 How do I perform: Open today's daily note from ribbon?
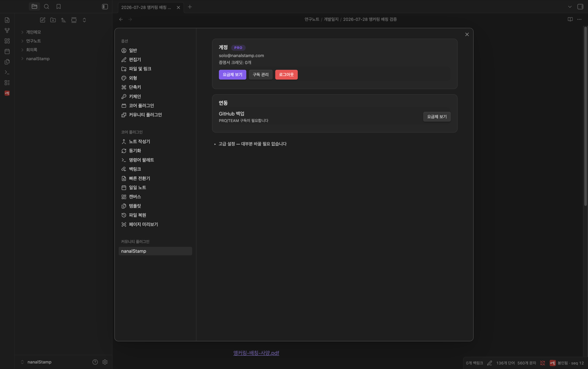point(7,52)
